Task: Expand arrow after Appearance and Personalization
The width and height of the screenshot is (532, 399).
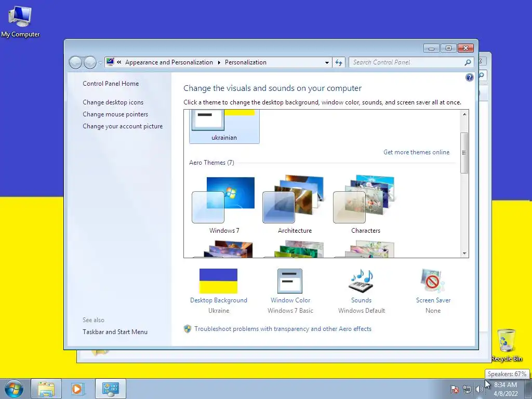Action: point(219,62)
